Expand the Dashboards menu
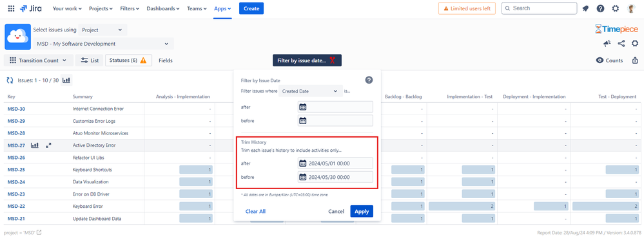Screen dimensions: 644x240 tap(163, 8)
